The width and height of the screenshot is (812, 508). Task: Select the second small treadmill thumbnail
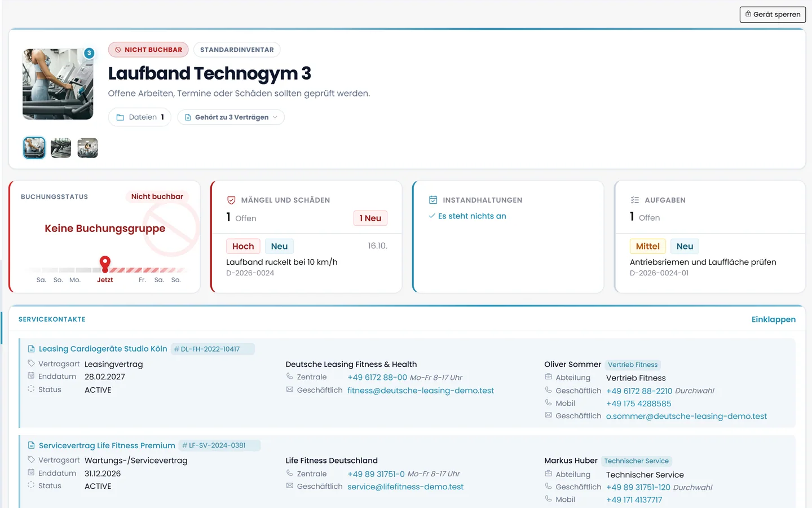click(x=61, y=148)
